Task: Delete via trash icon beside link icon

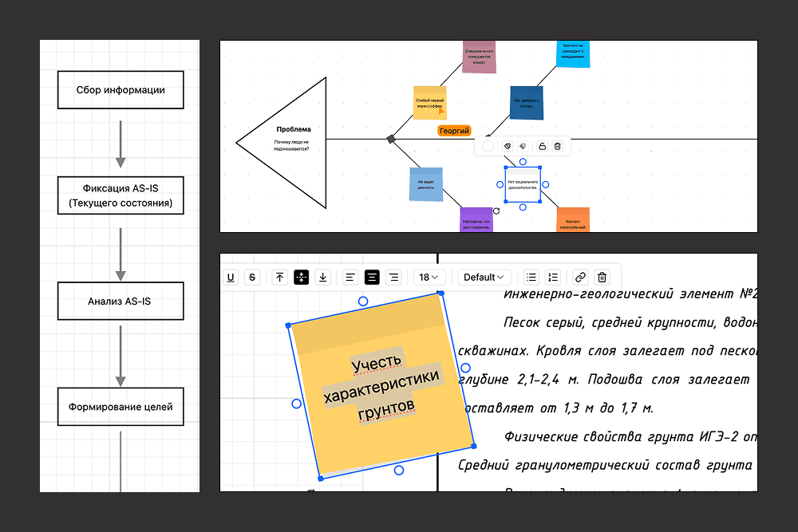Action: [602, 278]
